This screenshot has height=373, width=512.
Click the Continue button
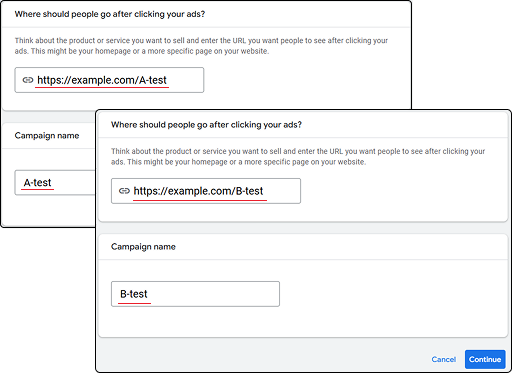pyautogui.click(x=485, y=359)
